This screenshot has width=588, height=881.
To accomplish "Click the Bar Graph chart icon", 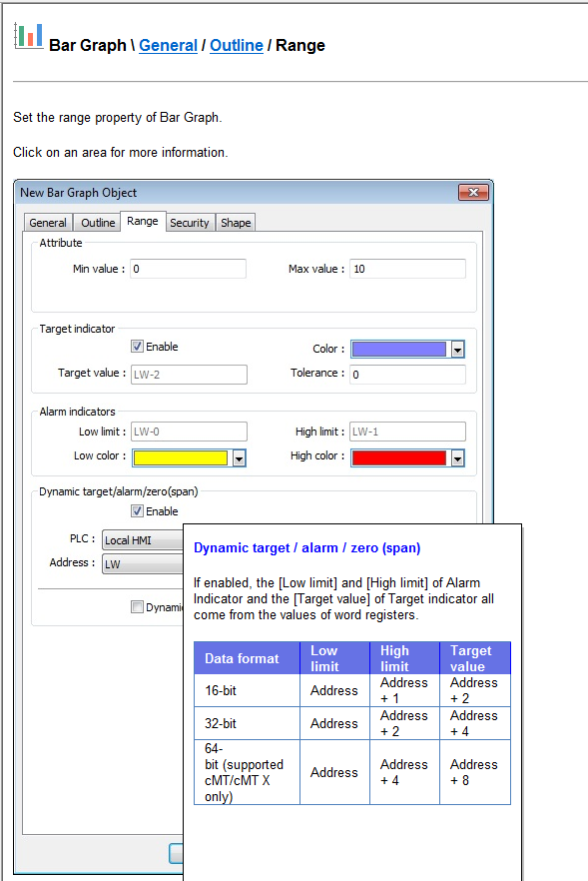I will [x=28, y=36].
